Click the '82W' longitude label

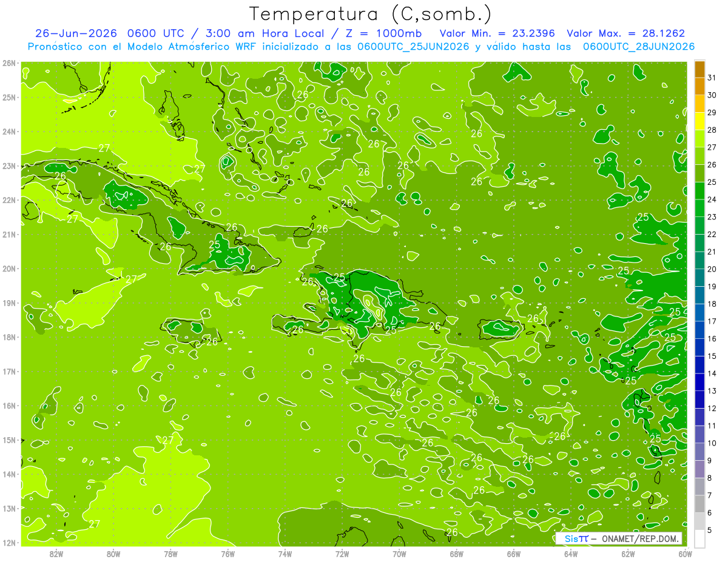tap(56, 554)
